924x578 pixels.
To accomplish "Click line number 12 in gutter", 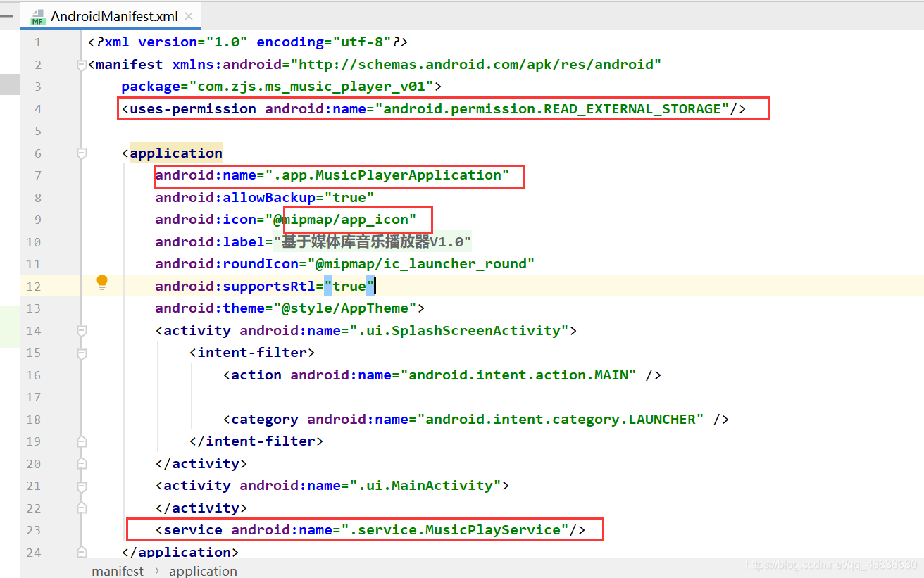I will click(x=33, y=287).
